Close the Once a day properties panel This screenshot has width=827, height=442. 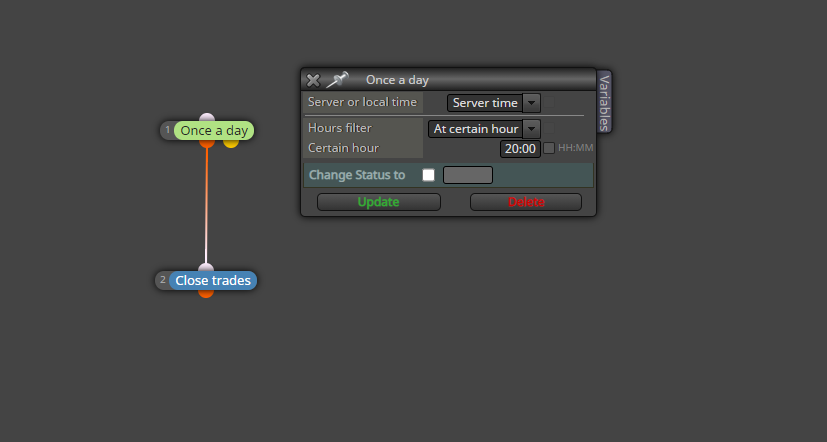coord(313,80)
